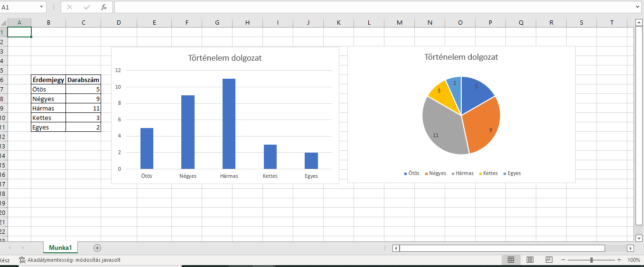Expand the formula bar with chevron
The height and width of the screenshot is (267, 644).
[638, 7]
